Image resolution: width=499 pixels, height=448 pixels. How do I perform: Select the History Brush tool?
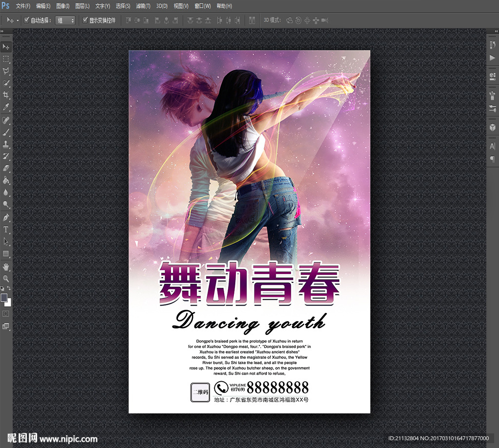click(6, 156)
